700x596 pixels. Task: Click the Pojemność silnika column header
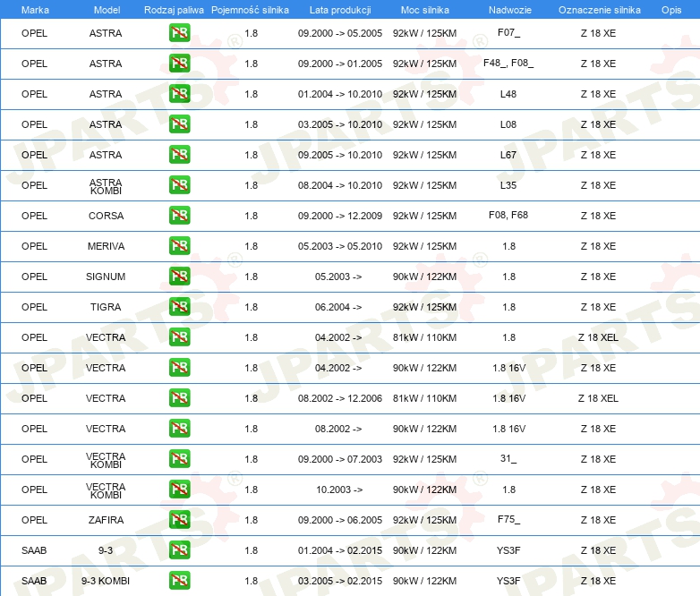250,10
